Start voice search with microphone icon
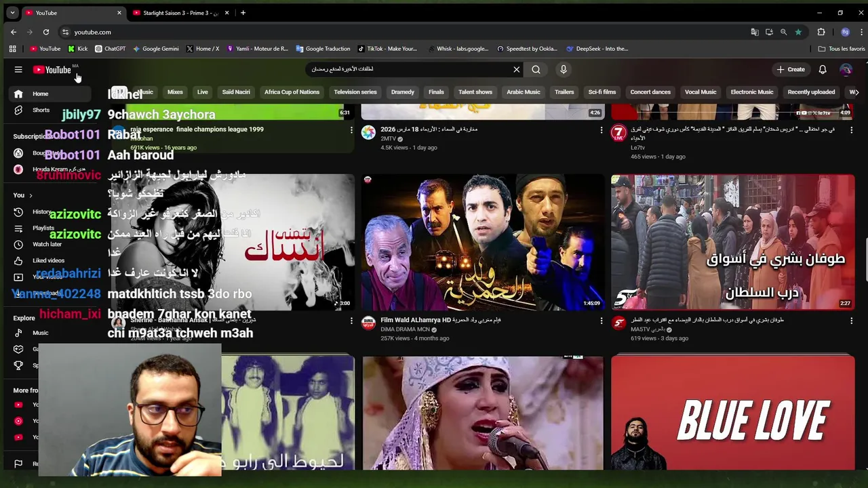This screenshot has height=488, width=868. 564,69
